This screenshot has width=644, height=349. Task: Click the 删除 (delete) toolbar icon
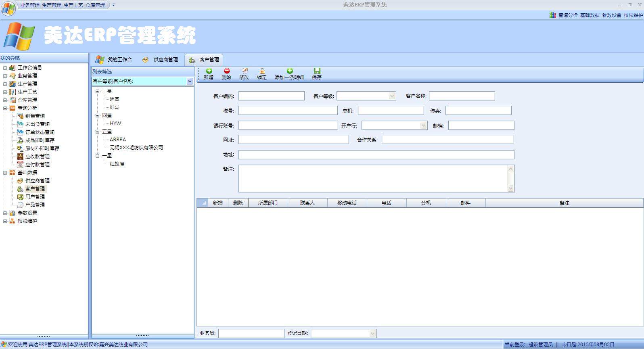tap(226, 74)
